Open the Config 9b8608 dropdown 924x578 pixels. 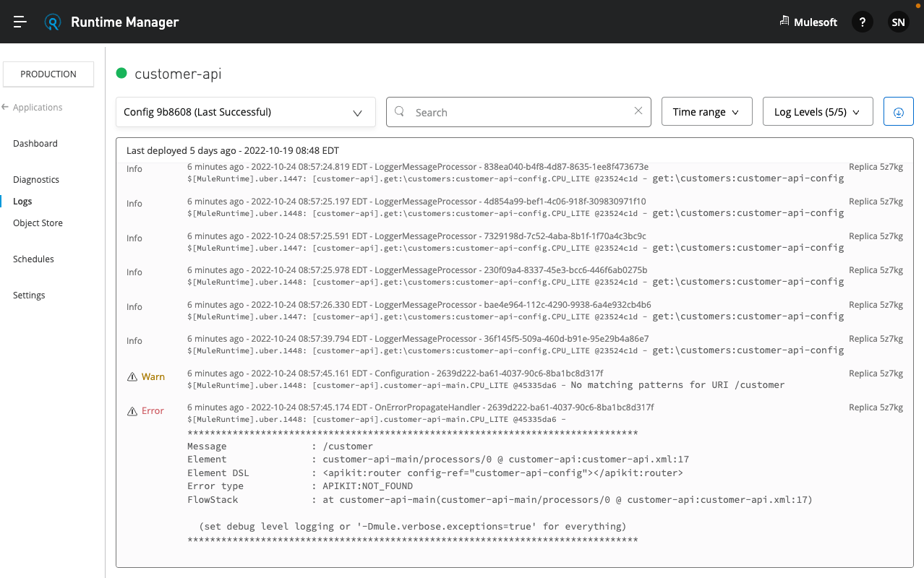245,112
